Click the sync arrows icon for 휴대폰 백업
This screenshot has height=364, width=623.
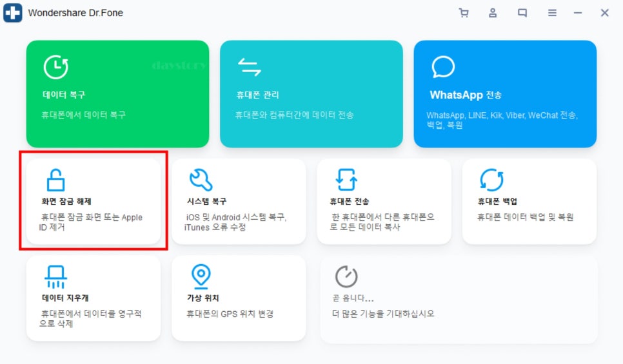pos(492,180)
